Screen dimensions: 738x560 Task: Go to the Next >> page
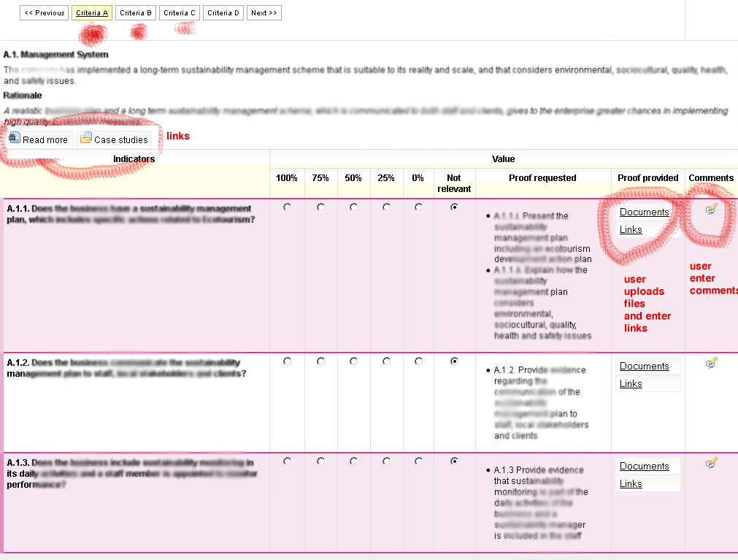coord(264,13)
